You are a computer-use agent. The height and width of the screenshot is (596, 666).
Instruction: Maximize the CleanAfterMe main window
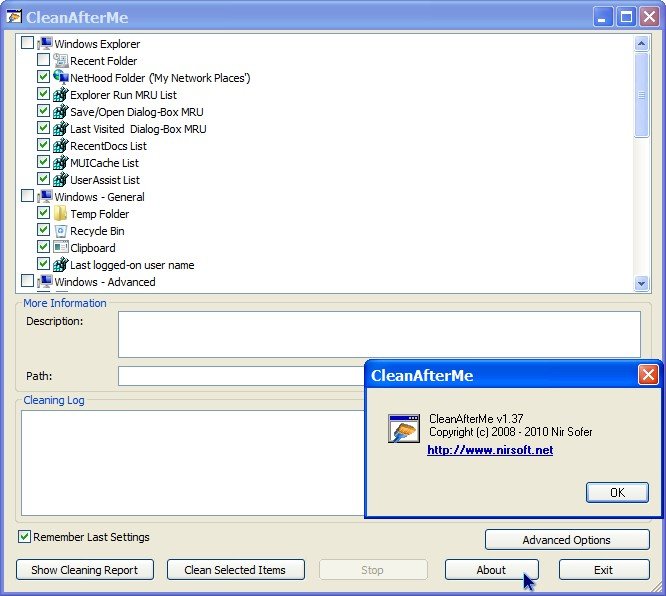[626, 17]
